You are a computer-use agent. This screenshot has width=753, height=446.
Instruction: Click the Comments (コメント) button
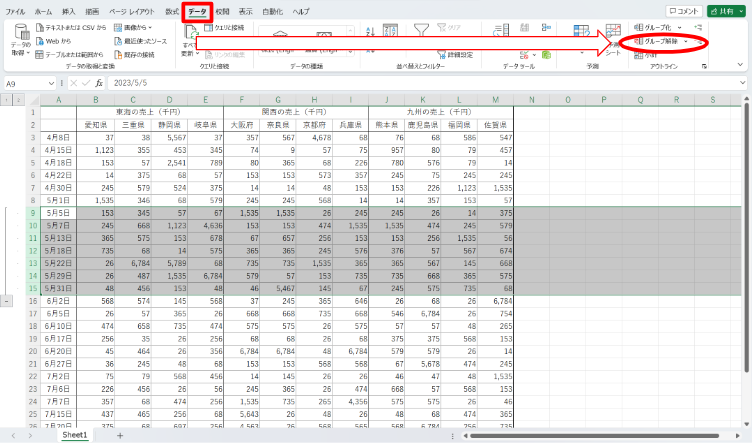tap(681, 10)
